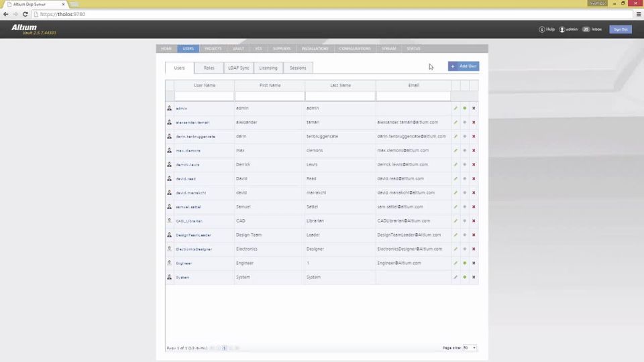
Task: Click the First Name filter field
Action: click(x=270, y=96)
